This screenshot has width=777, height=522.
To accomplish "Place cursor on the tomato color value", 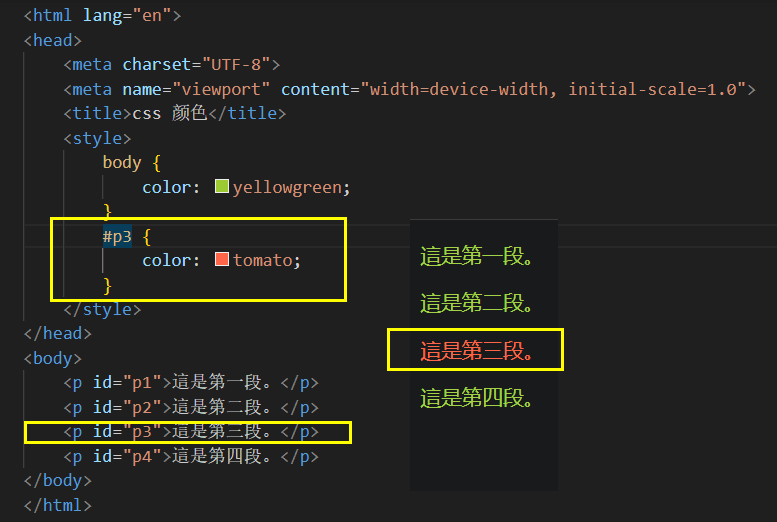I will [264, 260].
